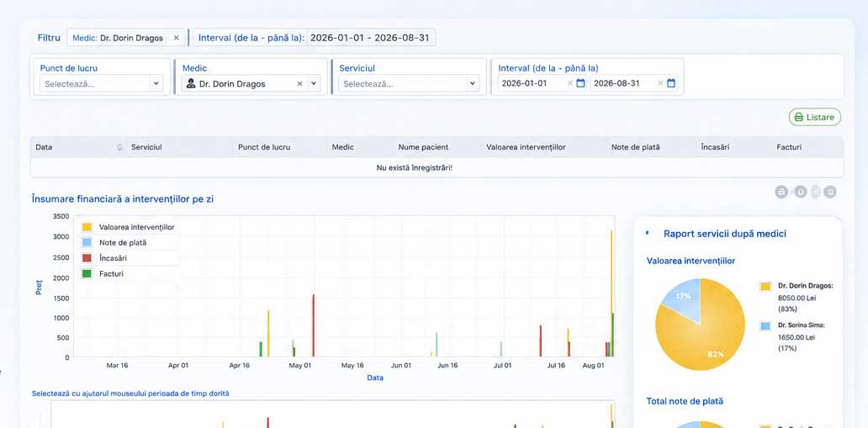Open calendar for the end date
Image resolution: width=868 pixels, height=428 pixels.
[x=671, y=83]
